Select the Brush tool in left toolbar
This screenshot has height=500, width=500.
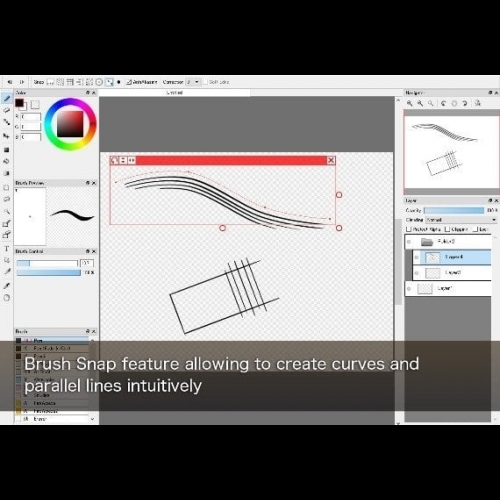(x=7, y=98)
